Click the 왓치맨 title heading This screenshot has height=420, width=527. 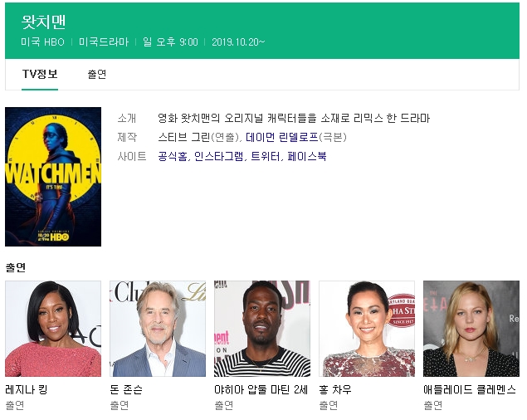pos(43,22)
